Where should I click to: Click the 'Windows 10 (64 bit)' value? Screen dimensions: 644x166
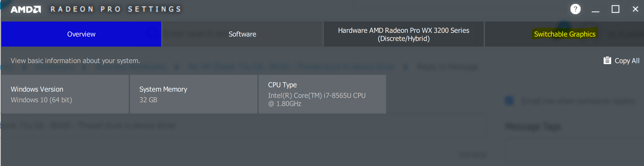coord(41,100)
